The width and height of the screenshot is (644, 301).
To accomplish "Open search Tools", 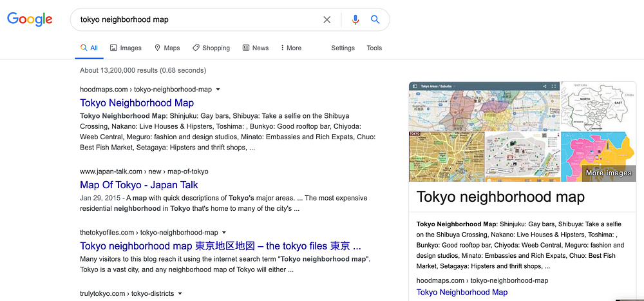I will 374,48.
